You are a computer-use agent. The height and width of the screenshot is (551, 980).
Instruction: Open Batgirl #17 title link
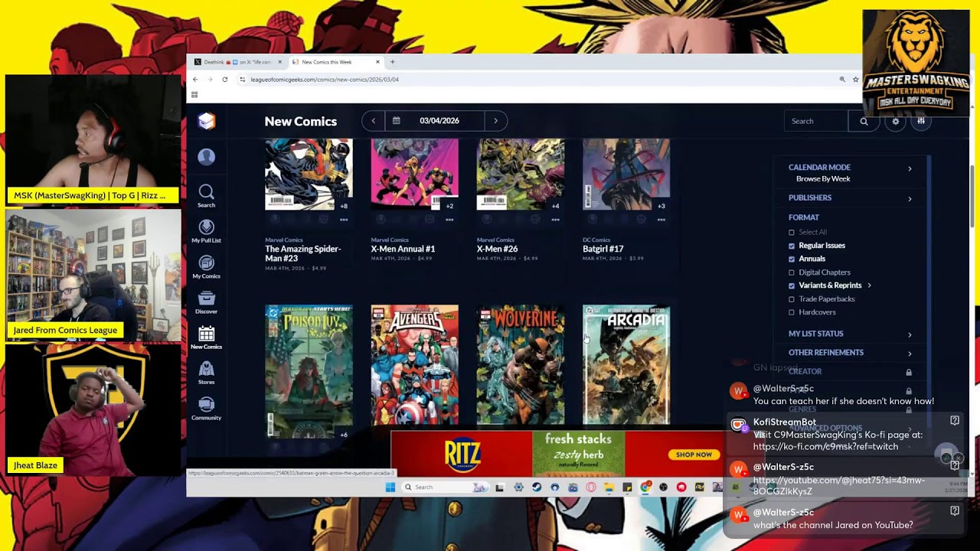click(603, 249)
